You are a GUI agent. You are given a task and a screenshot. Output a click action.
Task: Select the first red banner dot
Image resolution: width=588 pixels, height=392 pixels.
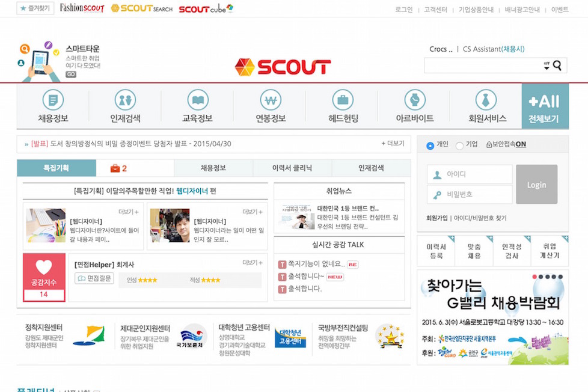(534, 277)
